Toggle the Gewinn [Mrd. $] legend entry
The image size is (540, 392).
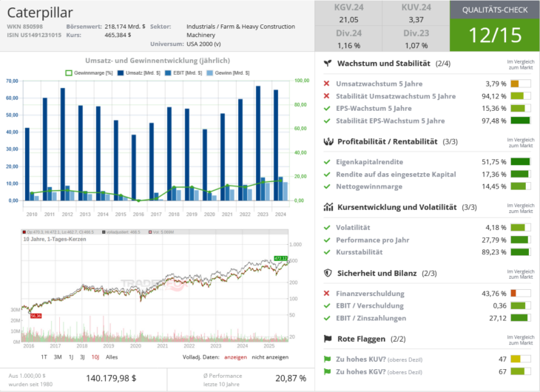point(228,73)
